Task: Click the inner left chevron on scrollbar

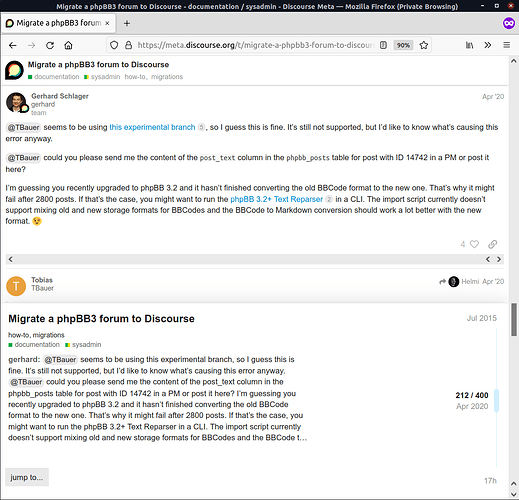Action: [x=488, y=259]
